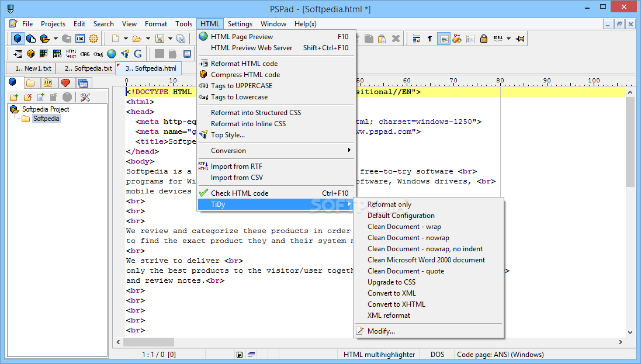The height and width of the screenshot is (364, 641).
Task: Click the Compress HTML toolbar icon
Action: [x=31, y=54]
